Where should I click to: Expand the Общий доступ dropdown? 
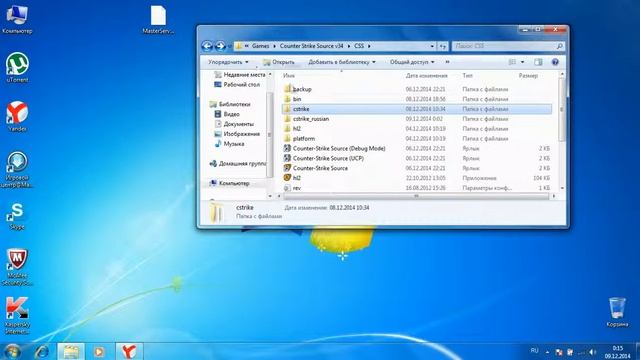412,62
